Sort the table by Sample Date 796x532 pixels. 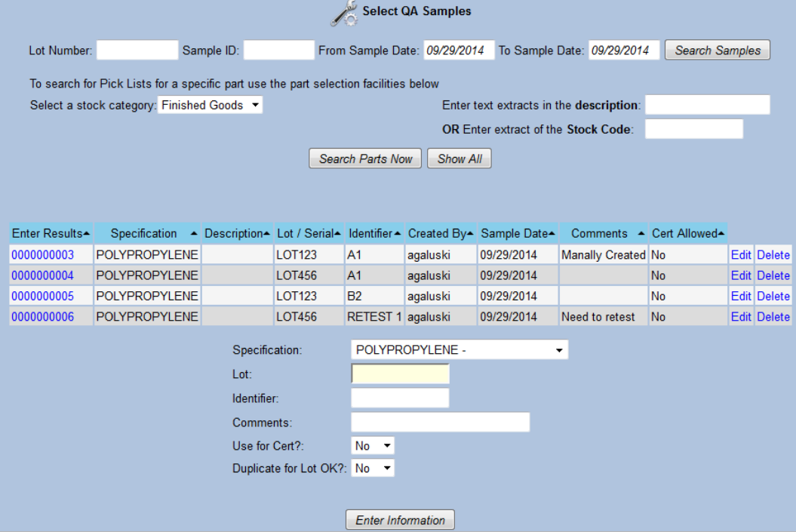point(518,233)
